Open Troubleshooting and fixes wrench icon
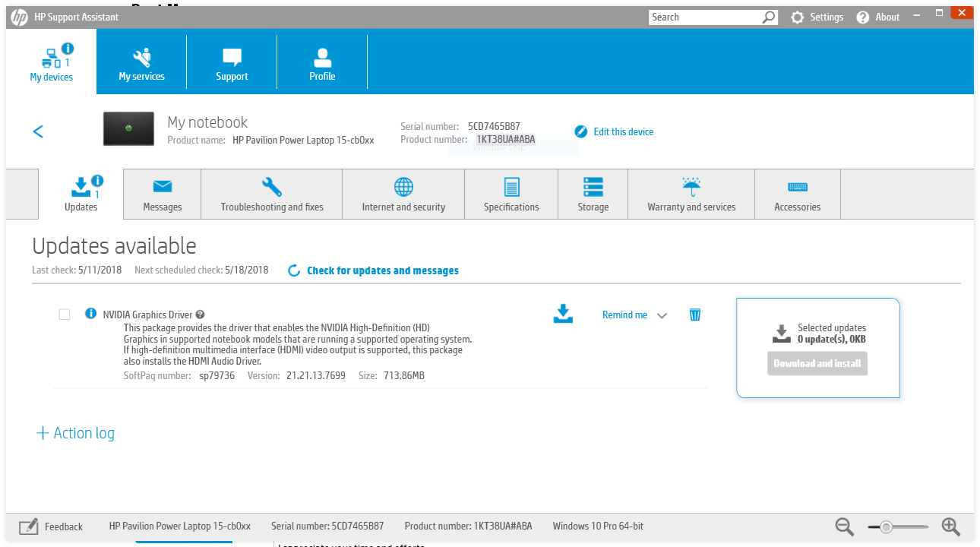This screenshot has height=547, width=980. [x=271, y=186]
